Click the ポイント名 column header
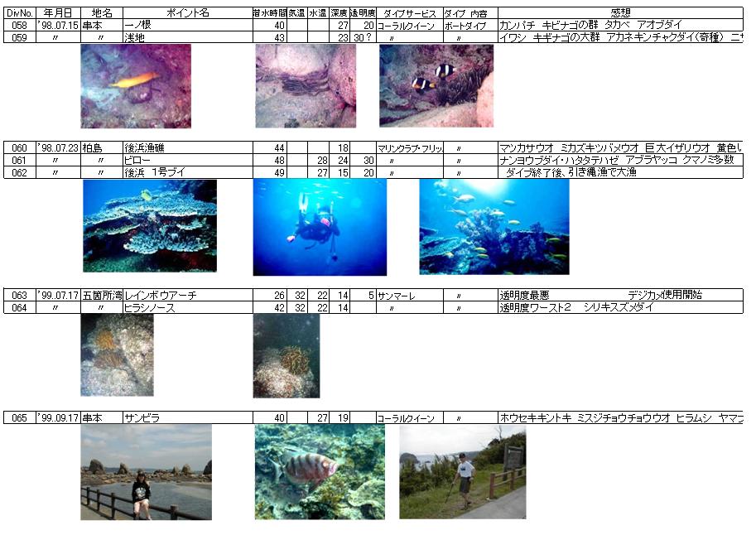Viewport: 756px width, 535px height. tap(187, 14)
